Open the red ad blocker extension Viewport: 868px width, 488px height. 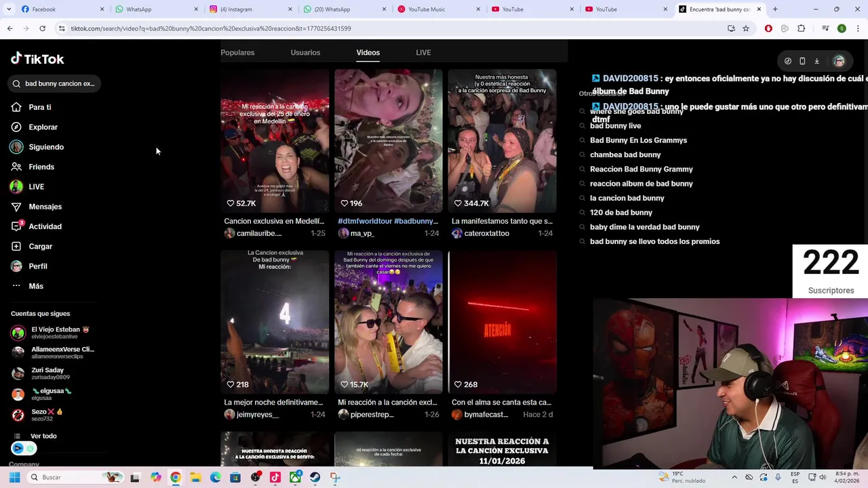click(768, 28)
